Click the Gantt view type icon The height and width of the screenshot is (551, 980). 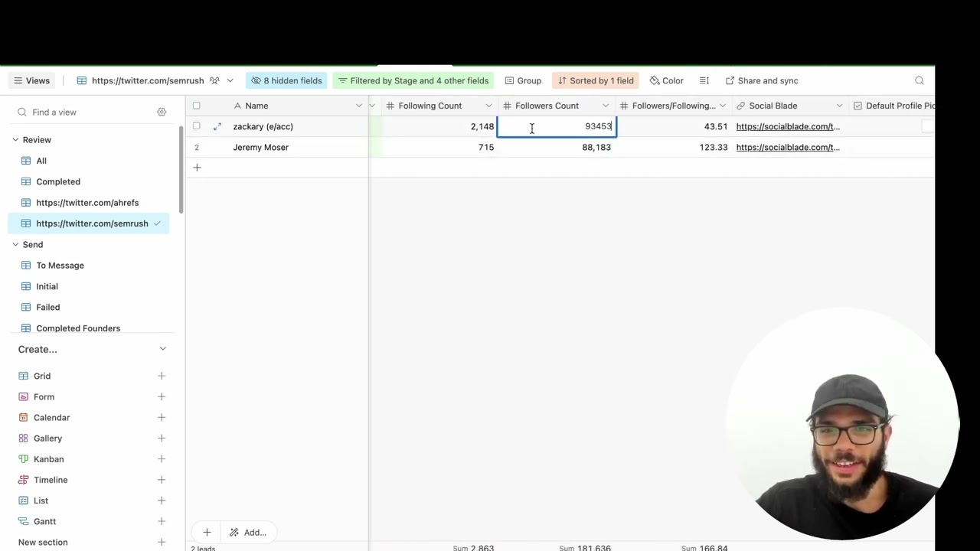23,521
